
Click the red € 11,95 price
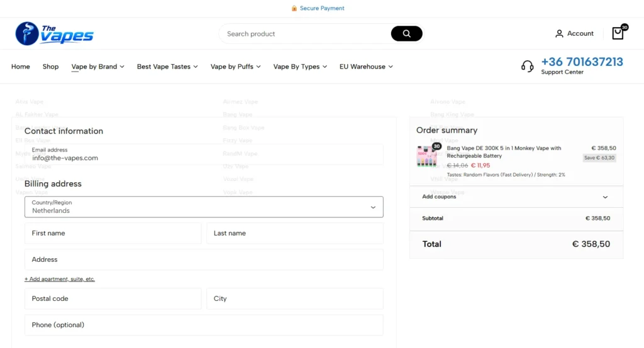tap(480, 165)
